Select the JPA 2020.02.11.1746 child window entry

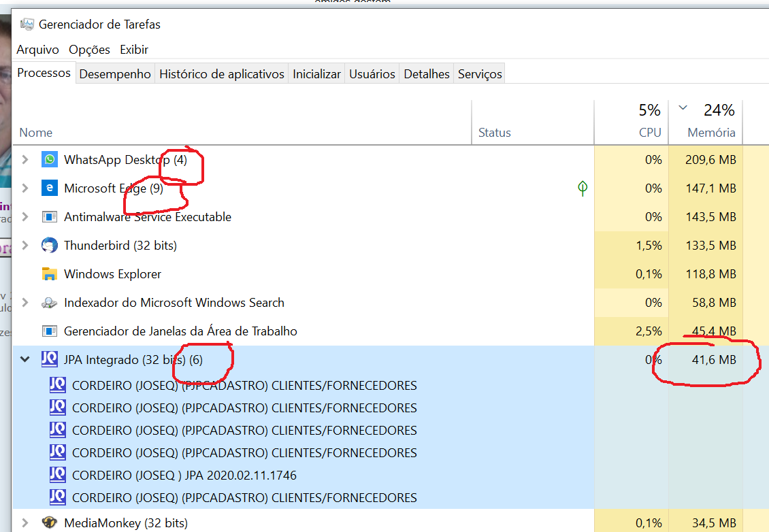click(x=184, y=475)
